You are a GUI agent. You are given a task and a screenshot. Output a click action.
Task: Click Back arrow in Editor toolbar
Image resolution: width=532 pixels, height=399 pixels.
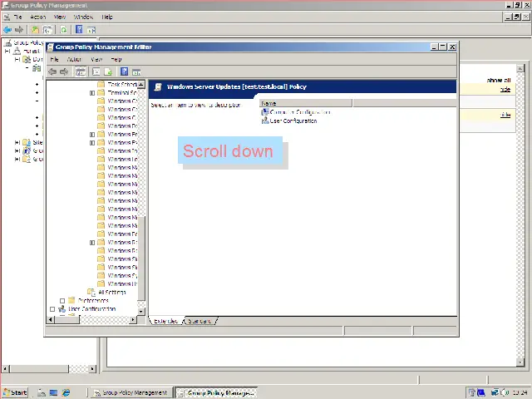pos(52,71)
